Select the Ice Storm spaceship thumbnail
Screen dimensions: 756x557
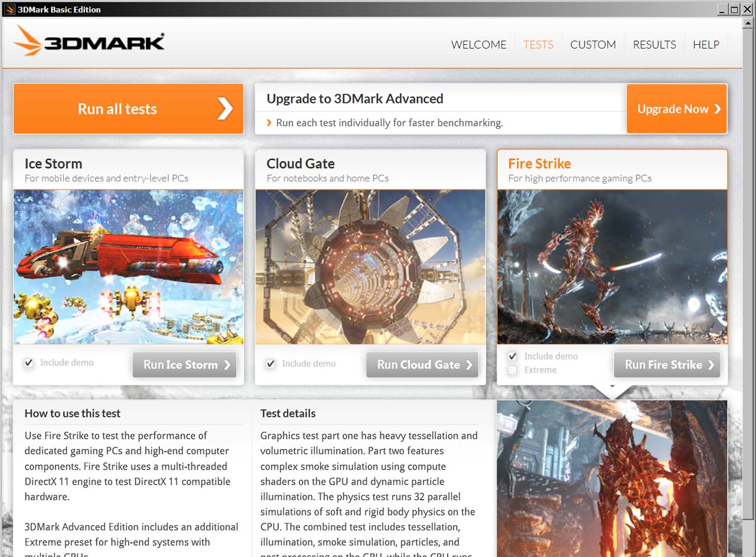128,267
